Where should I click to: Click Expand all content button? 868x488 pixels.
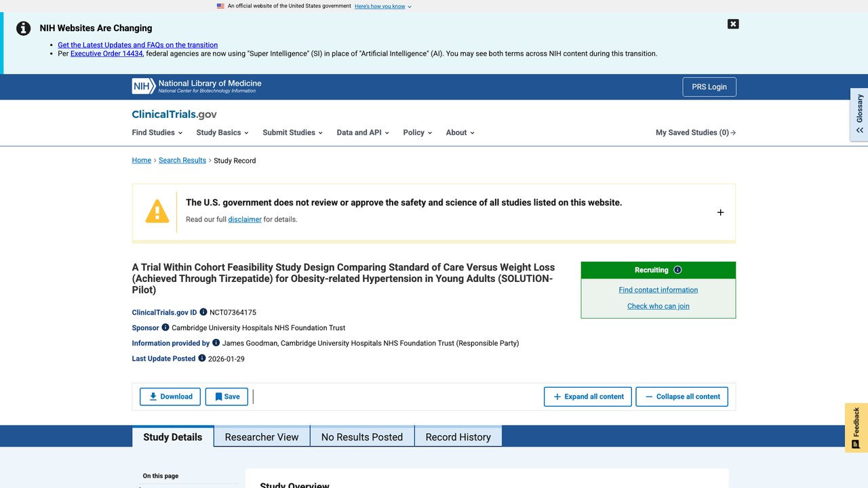coord(588,396)
